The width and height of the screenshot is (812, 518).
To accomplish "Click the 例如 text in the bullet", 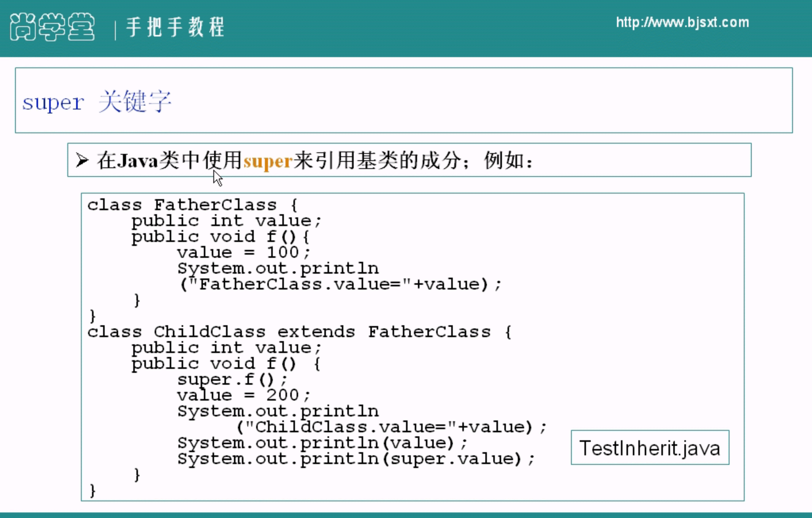I will tap(504, 161).
